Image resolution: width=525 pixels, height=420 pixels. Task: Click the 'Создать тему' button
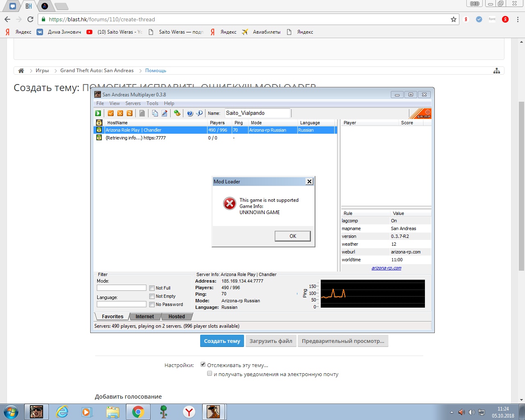tap(222, 341)
